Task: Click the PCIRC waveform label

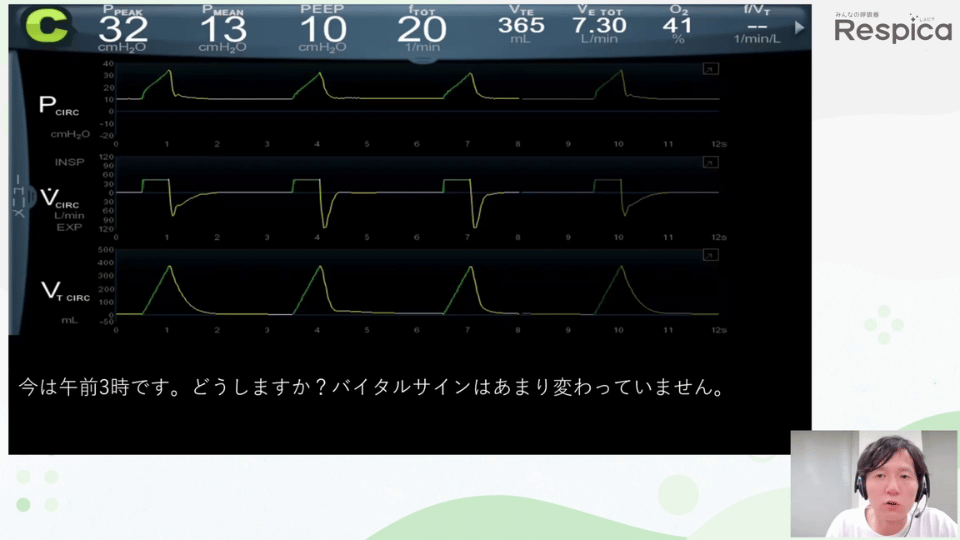Action: pos(59,106)
